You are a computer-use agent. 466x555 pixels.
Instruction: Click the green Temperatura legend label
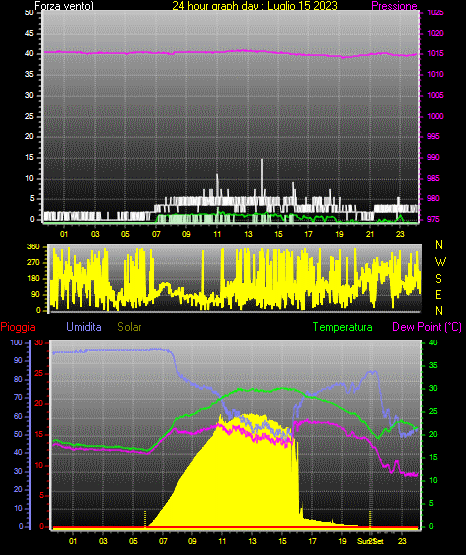tap(342, 327)
